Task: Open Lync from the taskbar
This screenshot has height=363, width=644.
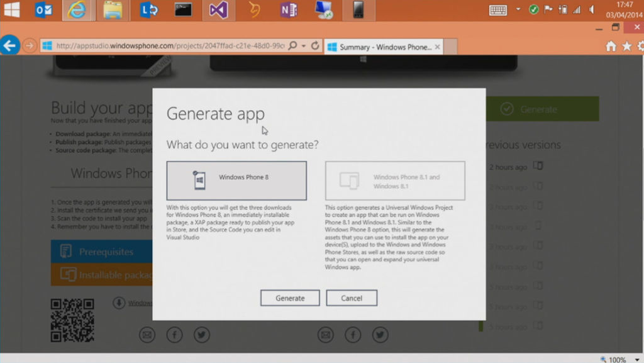Action: pos(148,10)
